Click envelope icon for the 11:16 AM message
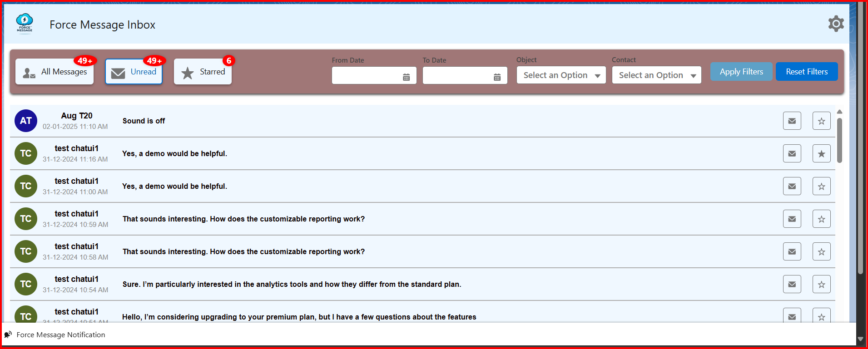The width and height of the screenshot is (868, 349). [792, 153]
